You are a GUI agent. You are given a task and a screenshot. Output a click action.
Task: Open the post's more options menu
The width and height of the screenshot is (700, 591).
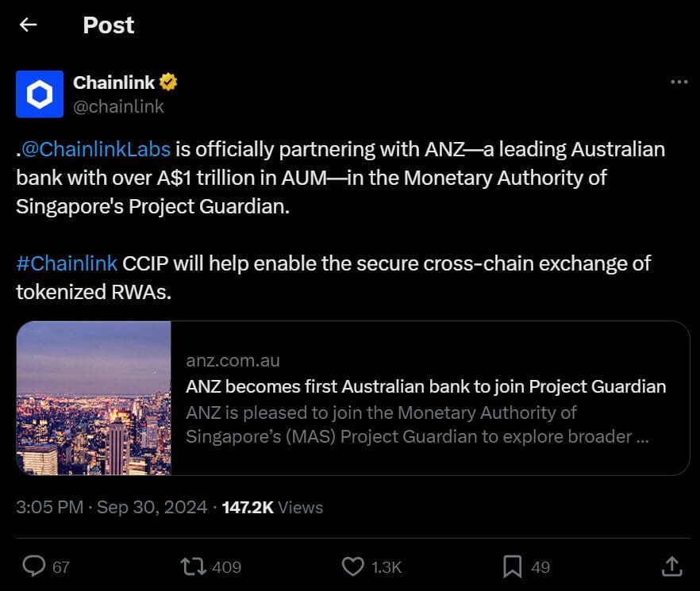point(679,81)
